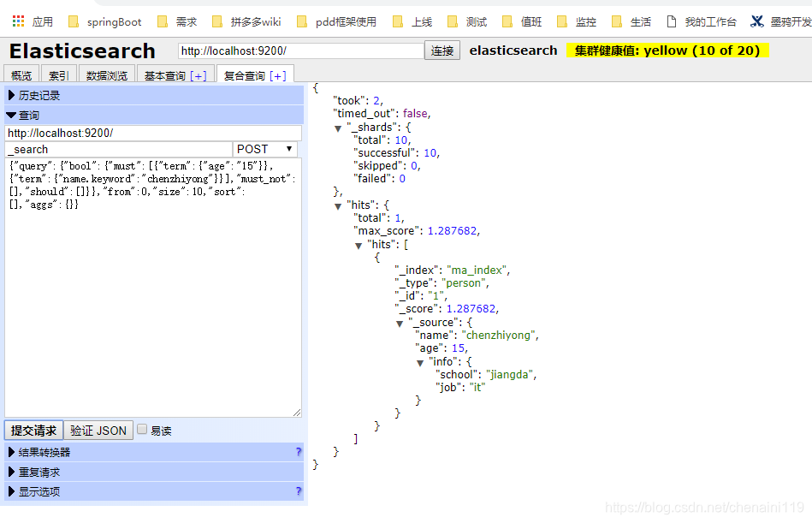Click the 提交请求 submit button
Viewport: 812px width, 523px height.
[x=33, y=431]
